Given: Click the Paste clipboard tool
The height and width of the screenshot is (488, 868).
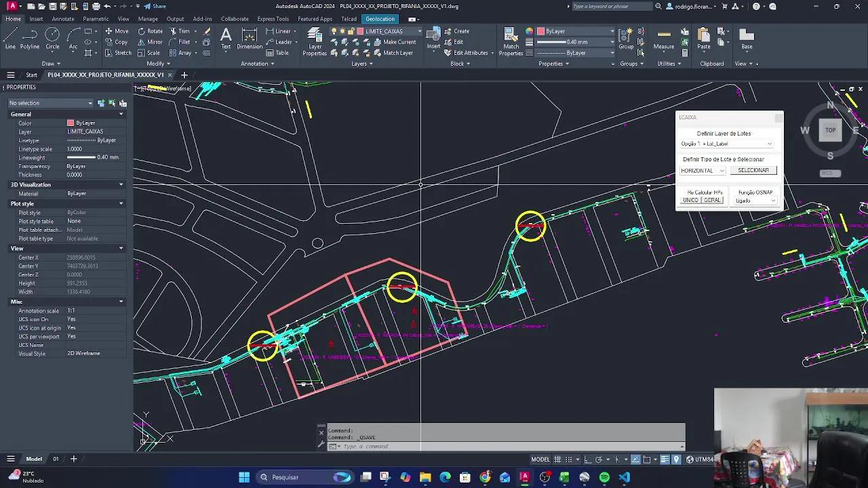Looking at the screenshot, I should (704, 39).
